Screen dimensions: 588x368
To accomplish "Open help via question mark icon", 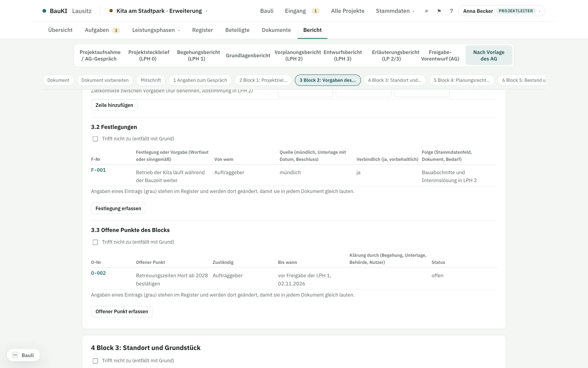I will pyautogui.click(x=451, y=11).
